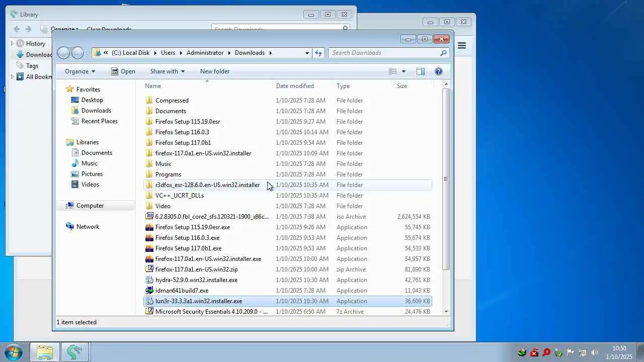Image resolution: width=644 pixels, height=362 pixels.
Task: Click the Music library icon
Action: coord(75,163)
